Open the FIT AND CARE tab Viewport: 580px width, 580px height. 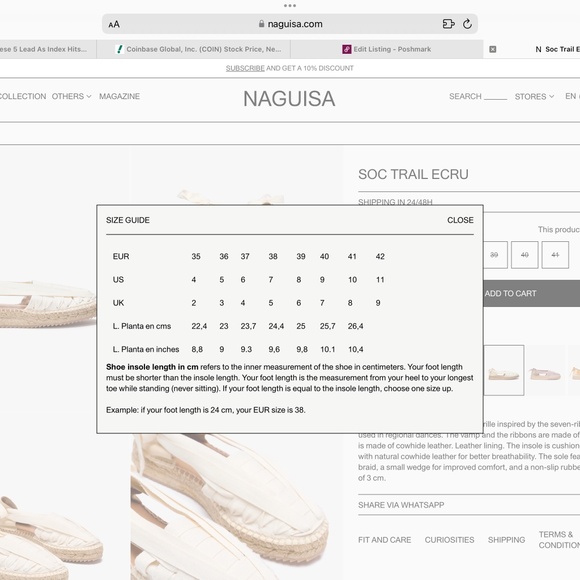coord(384,540)
